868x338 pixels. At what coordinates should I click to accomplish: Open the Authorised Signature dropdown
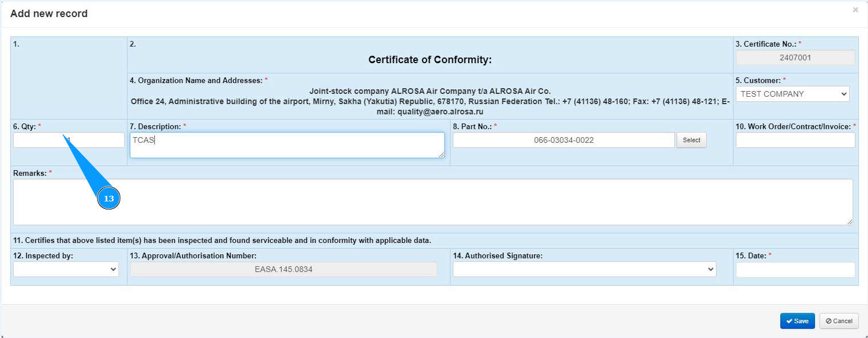pos(584,269)
